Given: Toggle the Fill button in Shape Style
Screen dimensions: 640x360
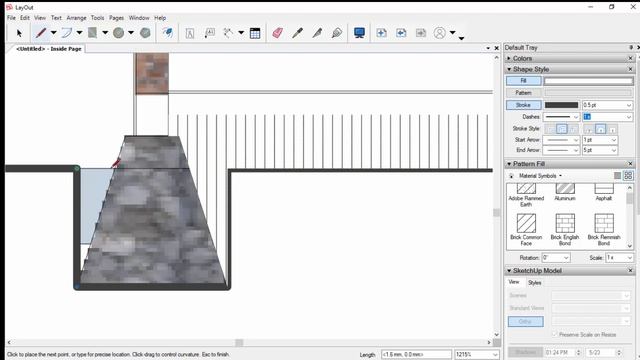Looking at the screenshot, I should tap(524, 81).
